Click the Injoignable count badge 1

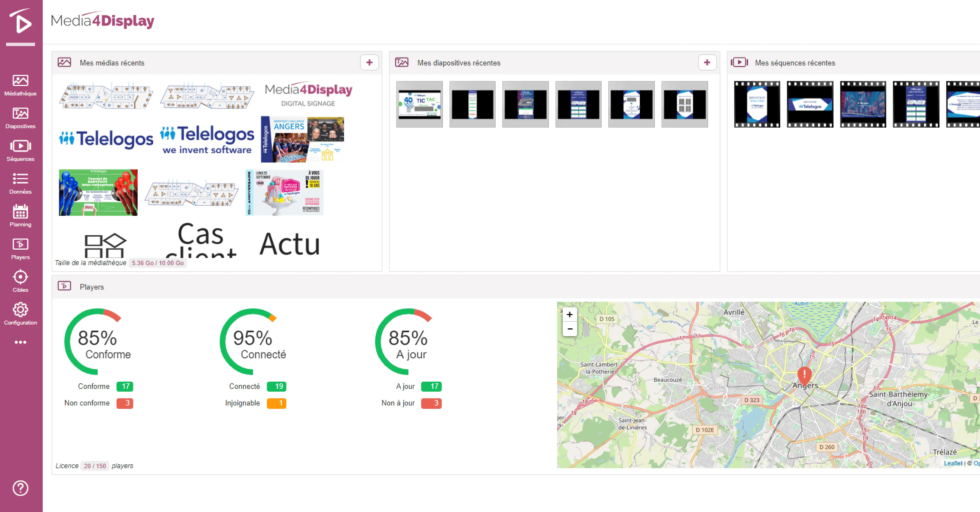point(277,403)
